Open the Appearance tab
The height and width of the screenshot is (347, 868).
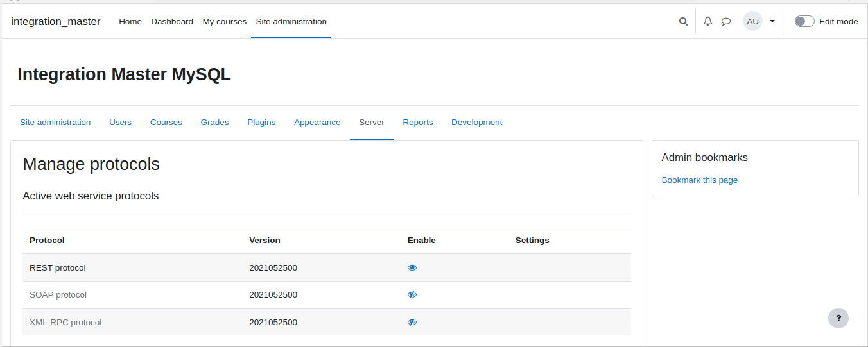point(317,122)
